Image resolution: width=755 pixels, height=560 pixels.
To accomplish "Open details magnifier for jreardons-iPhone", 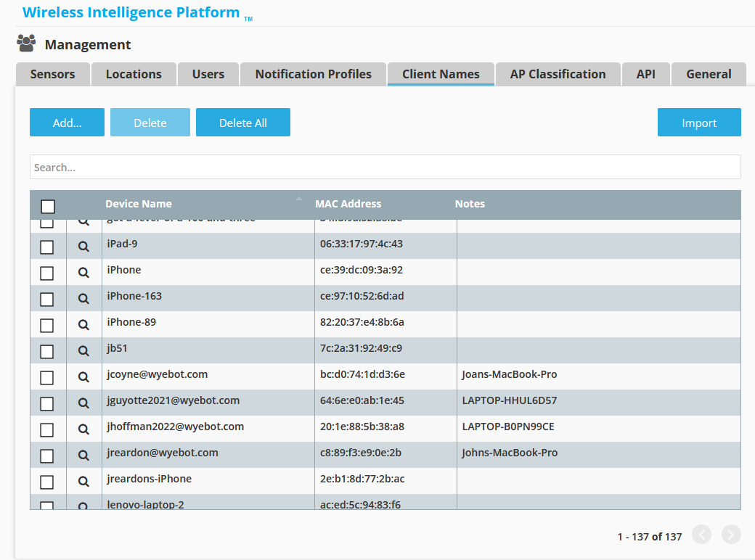I will [83, 481].
